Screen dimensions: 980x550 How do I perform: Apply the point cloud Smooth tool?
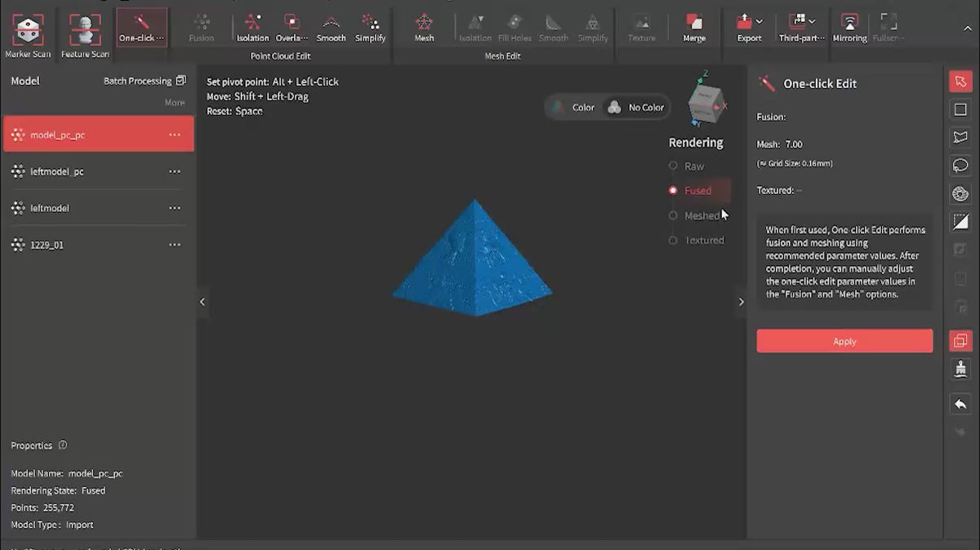point(331,28)
